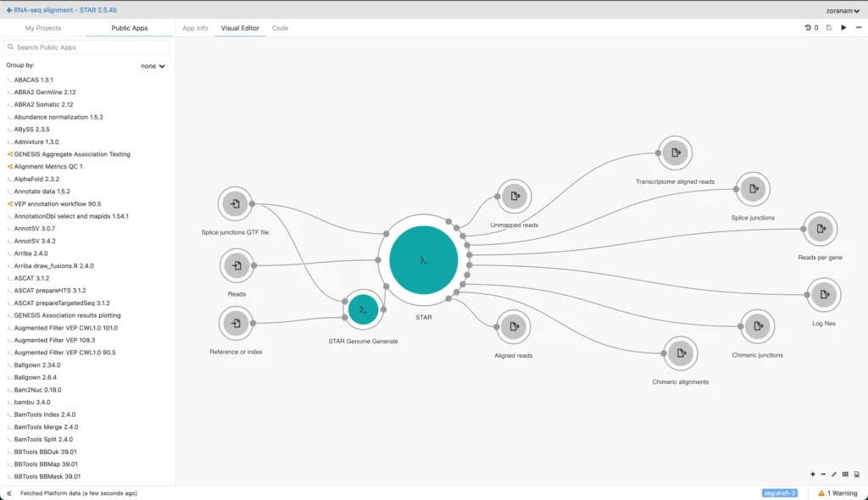Select GENESIS Association results plotting item
Screen dimensions: 868x500
point(67,315)
